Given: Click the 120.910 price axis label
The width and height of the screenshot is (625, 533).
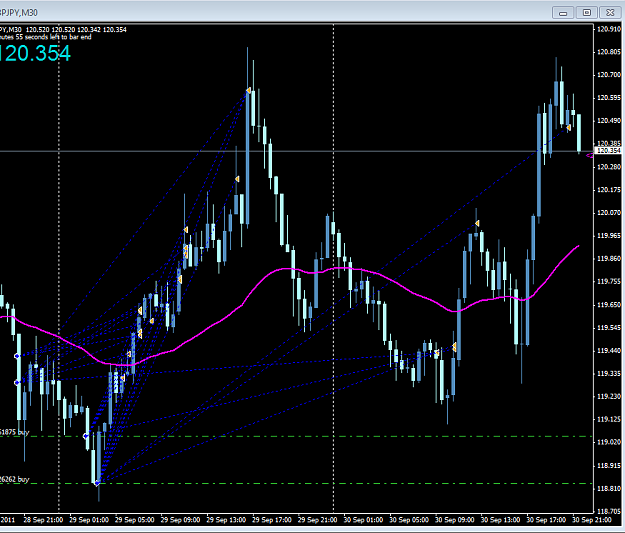Looking at the screenshot, I should pos(609,29).
